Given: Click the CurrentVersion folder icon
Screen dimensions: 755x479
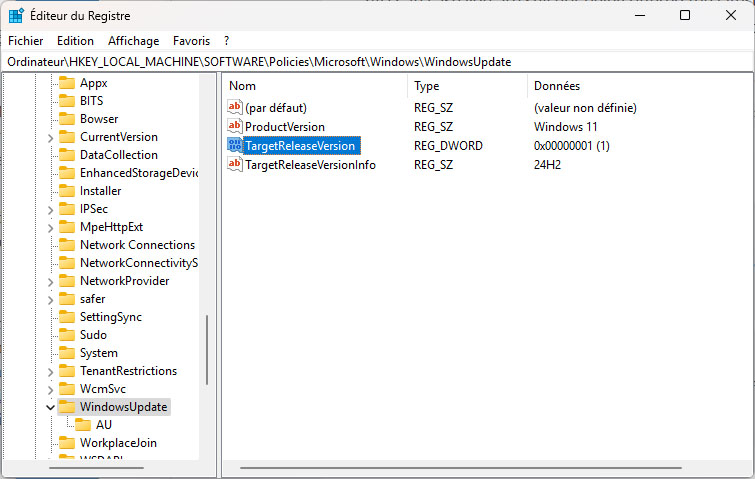Looking at the screenshot, I should point(67,137).
